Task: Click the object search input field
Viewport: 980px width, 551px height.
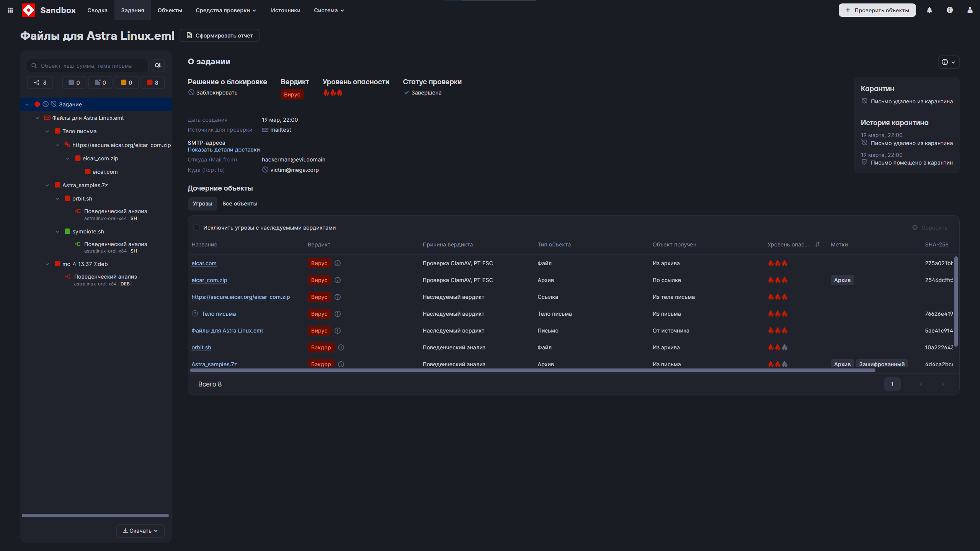Action: pyautogui.click(x=88, y=65)
